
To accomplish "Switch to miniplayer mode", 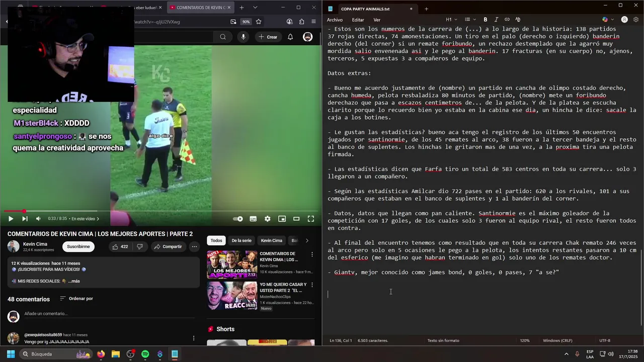I will 282,219.
